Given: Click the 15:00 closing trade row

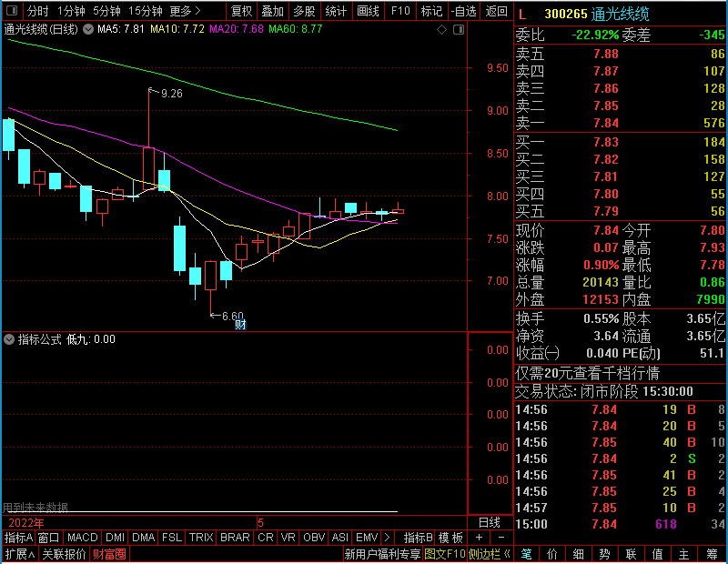Looking at the screenshot, I should click(621, 525).
